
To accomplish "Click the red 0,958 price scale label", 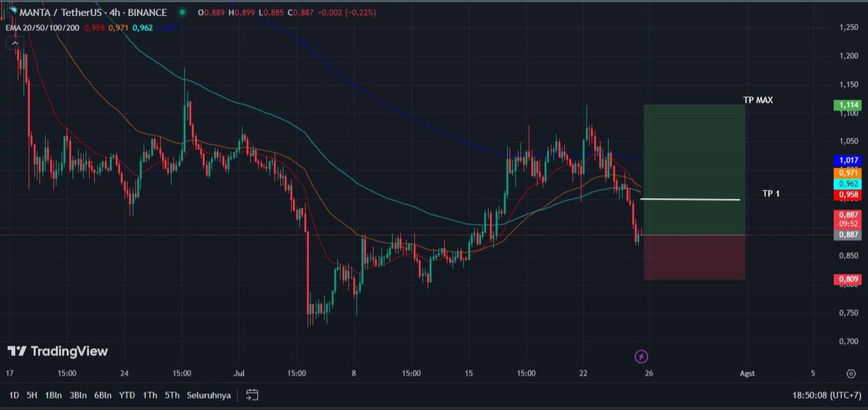I will 848,195.
